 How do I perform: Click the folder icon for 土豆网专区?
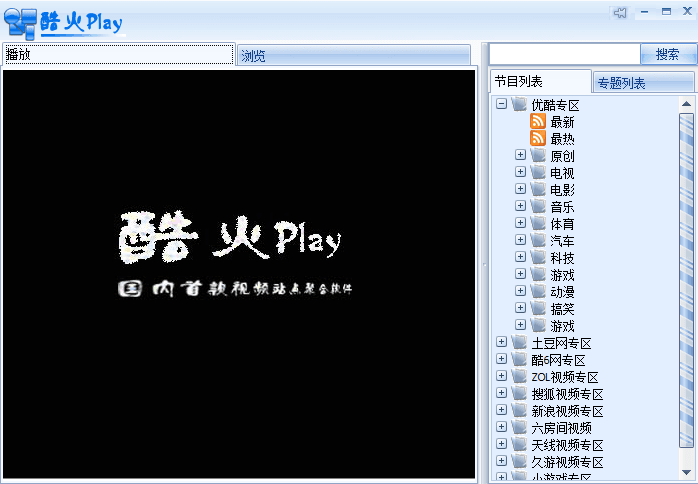tap(519, 343)
